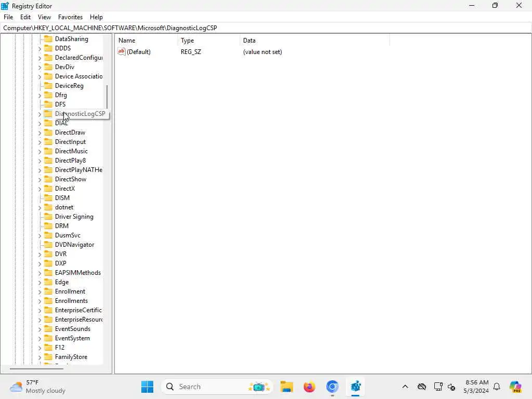The width and height of the screenshot is (532, 399).
Task: Click the Registry Editor taskbar icon
Action: click(x=355, y=387)
